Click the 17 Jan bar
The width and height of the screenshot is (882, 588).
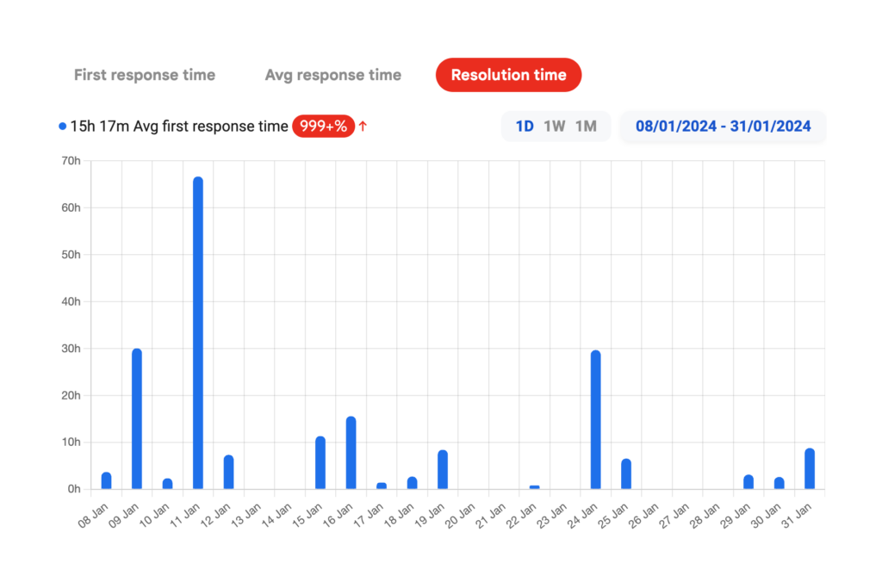coord(382,486)
